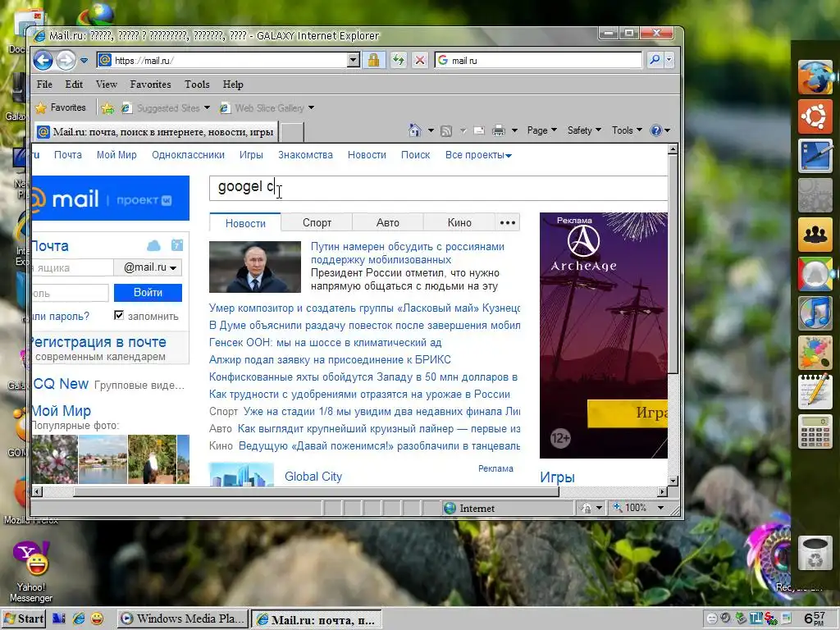Click the blue Help question icon
Viewport: 840px width, 630px height.
click(x=656, y=130)
